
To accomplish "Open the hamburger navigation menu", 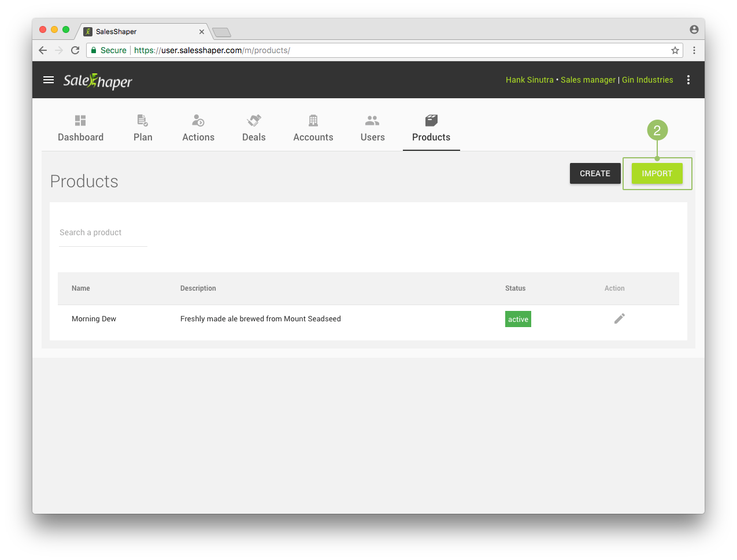I will 49,80.
